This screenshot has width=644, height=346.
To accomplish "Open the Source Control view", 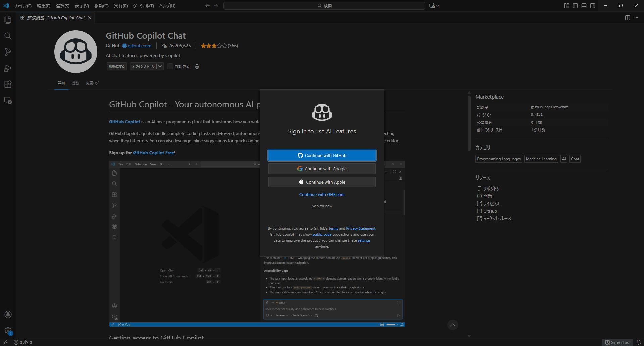I will pyautogui.click(x=8, y=52).
